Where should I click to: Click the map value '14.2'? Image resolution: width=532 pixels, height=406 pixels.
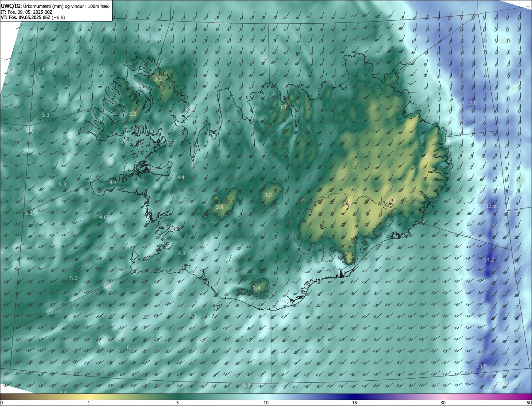pos(489,260)
